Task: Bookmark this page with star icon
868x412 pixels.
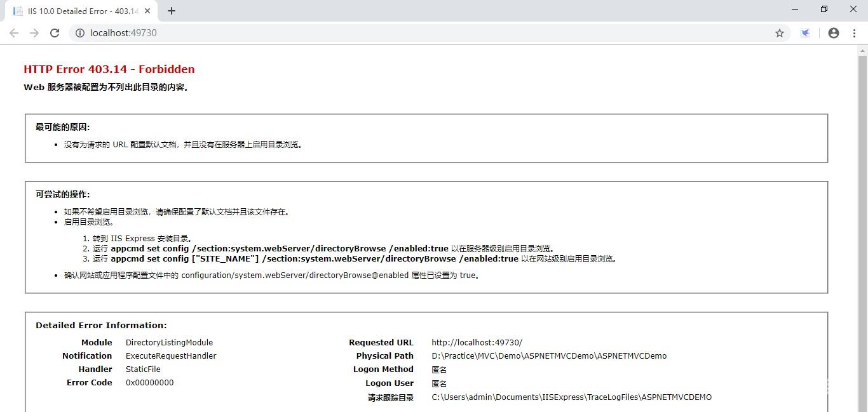Action: click(x=780, y=33)
